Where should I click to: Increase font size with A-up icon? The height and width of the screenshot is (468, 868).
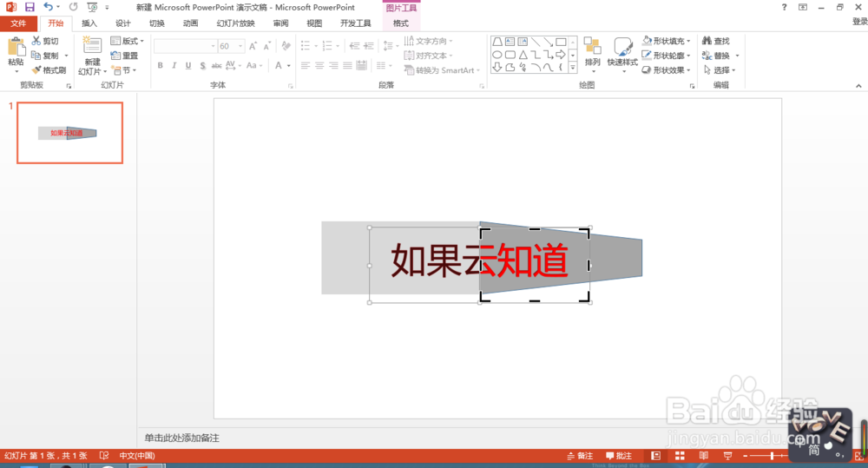(x=253, y=46)
